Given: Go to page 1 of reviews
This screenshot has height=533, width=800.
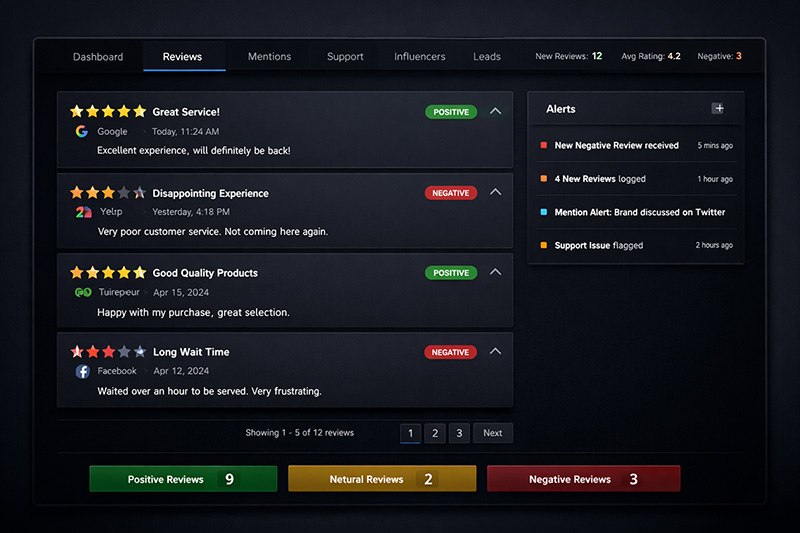Looking at the screenshot, I should point(410,433).
